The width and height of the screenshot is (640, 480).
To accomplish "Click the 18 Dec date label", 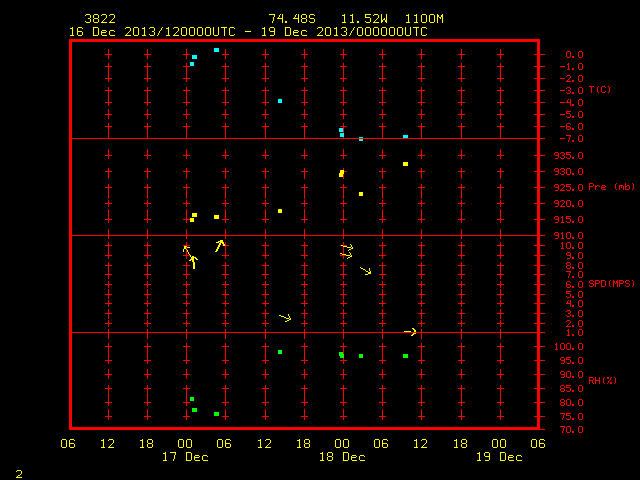I will [342, 457].
